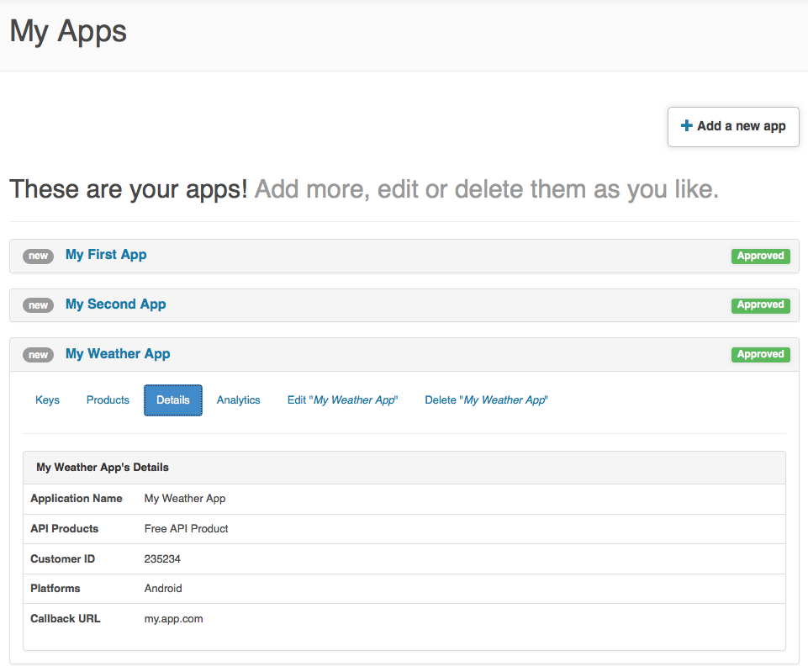Click Delete "My Weather App" link
The image size is (808, 672).
[486, 400]
